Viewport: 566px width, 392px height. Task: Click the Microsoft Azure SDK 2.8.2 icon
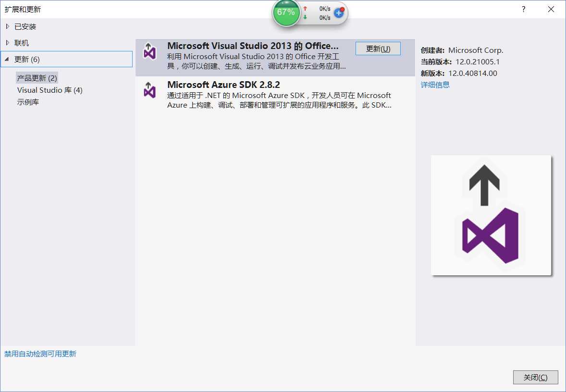coord(149,90)
